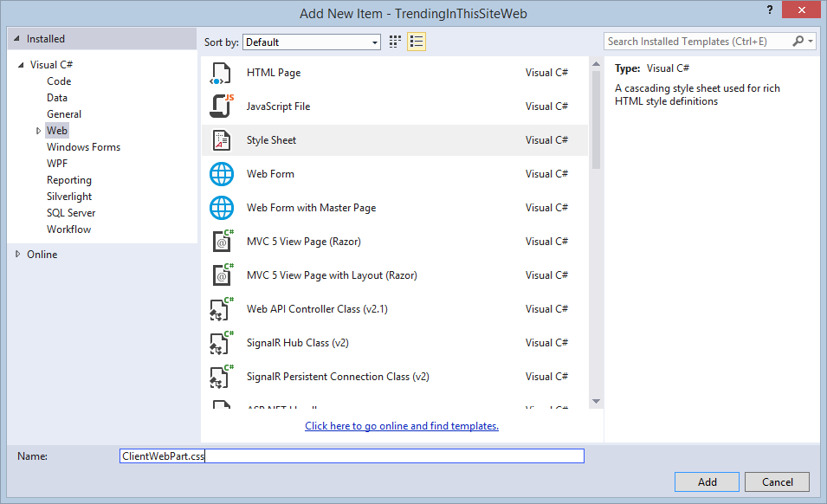Click MVC 5 View Page with Layout icon
Image resolution: width=827 pixels, height=504 pixels.
222,275
